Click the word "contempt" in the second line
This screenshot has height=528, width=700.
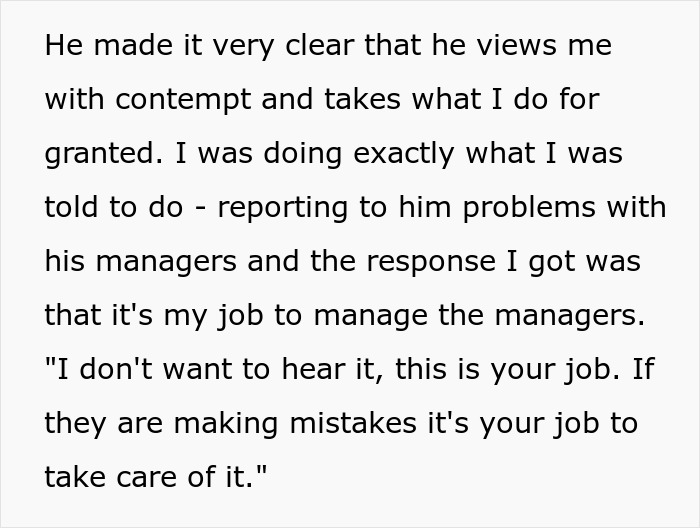(x=183, y=100)
